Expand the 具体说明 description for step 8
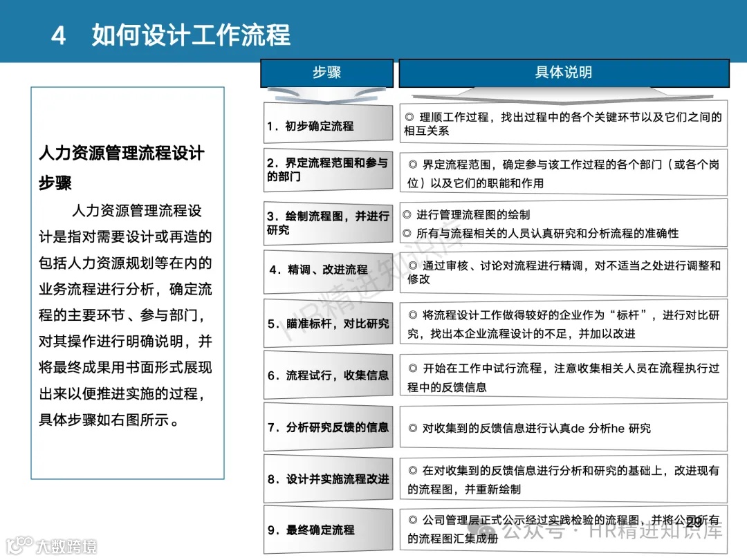 tap(564, 478)
